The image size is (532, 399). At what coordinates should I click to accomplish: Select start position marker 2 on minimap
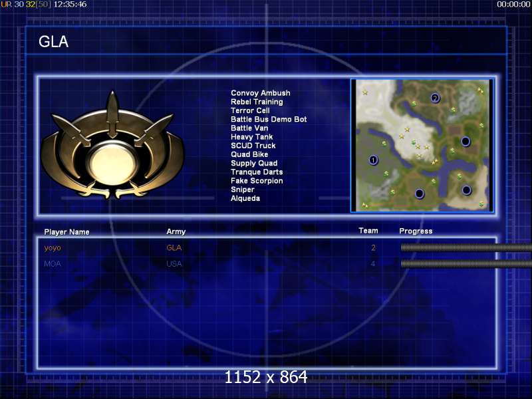coord(435,98)
